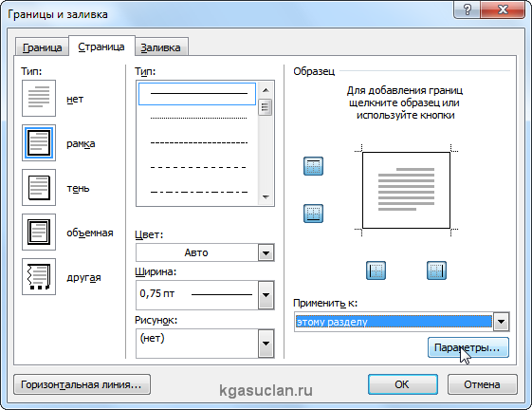Open the "Цвет" Авто color dropdown

click(266, 252)
